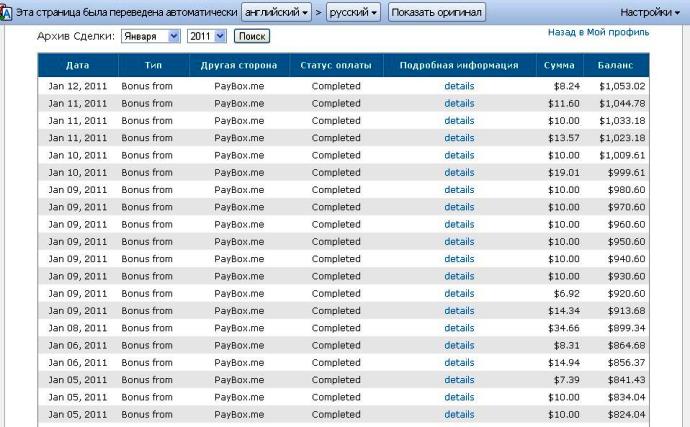
Task: Open details for balance $950.60 row
Action: coord(459,242)
